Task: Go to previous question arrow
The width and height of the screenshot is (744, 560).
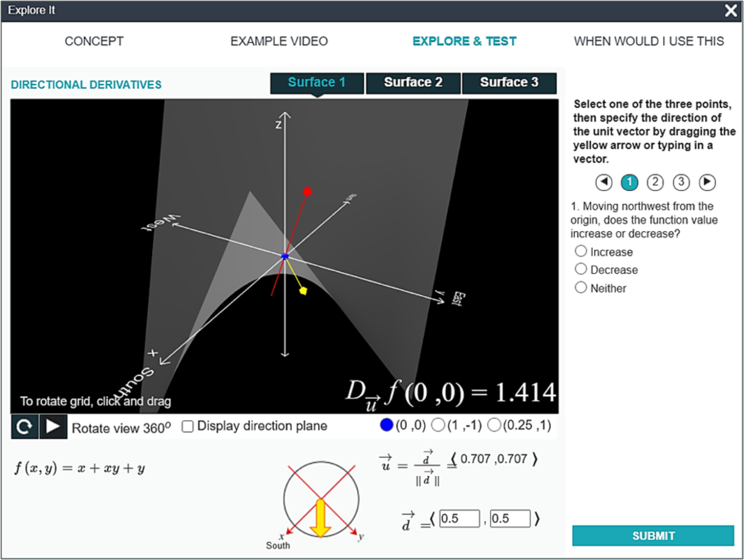Action: tap(604, 182)
